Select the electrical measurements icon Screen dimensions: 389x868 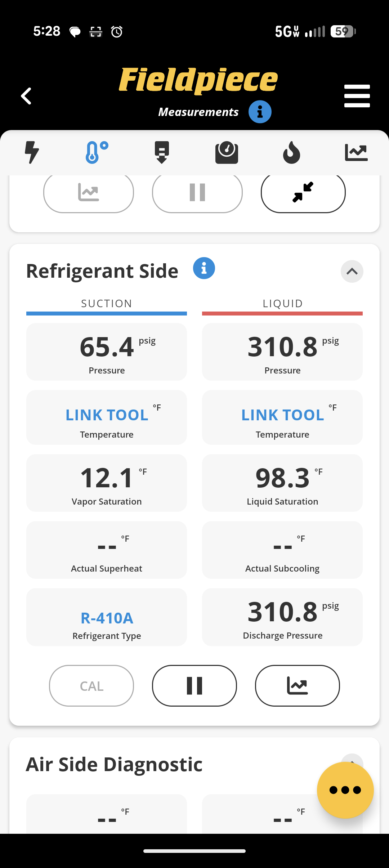(x=32, y=152)
